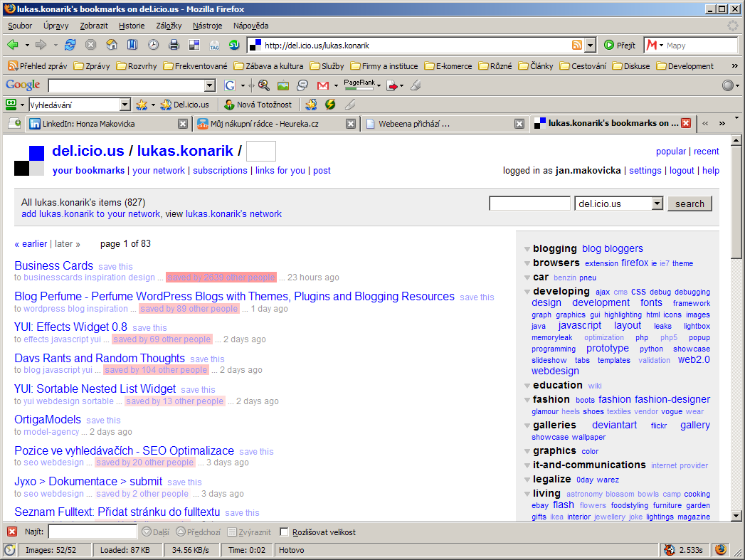Screen dimensions: 745x560
Task: Click the green lightning bolt toolbar icon
Action: (x=330, y=105)
